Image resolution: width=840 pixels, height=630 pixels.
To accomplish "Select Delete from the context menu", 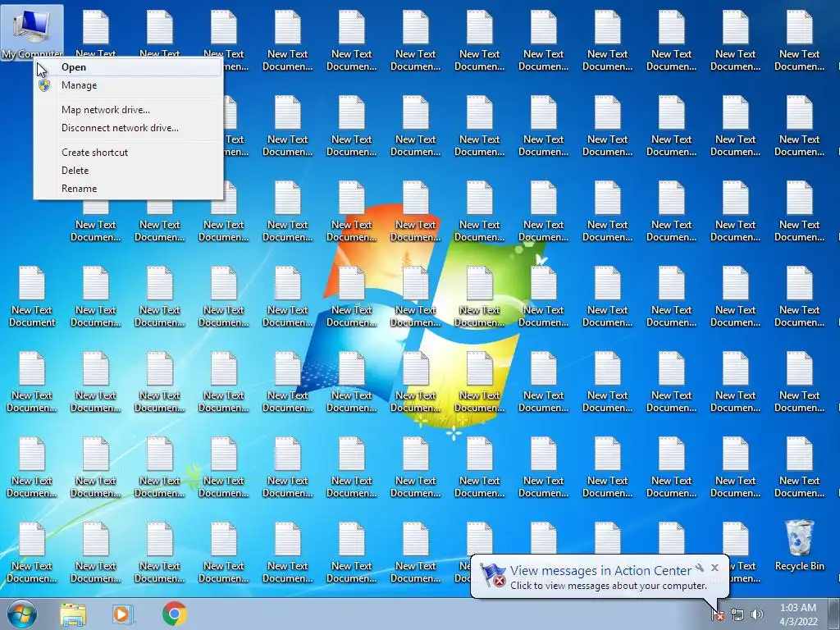I will tap(128, 171).
